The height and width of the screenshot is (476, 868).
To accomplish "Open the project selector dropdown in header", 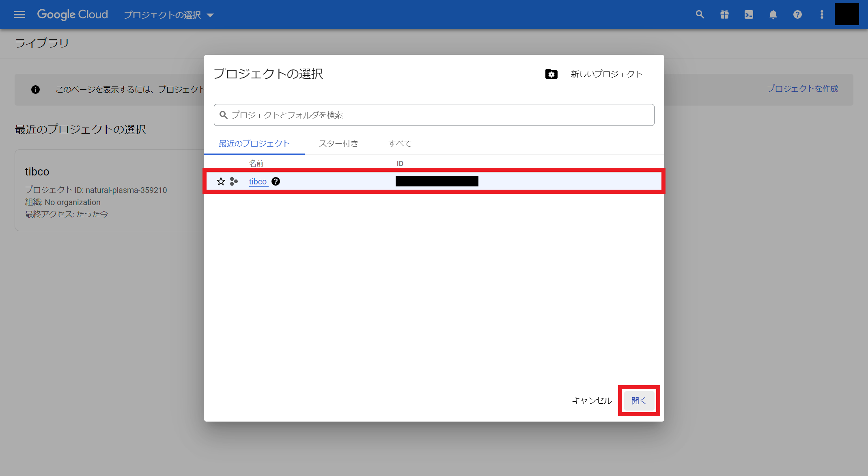I will pyautogui.click(x=168, y=15).
